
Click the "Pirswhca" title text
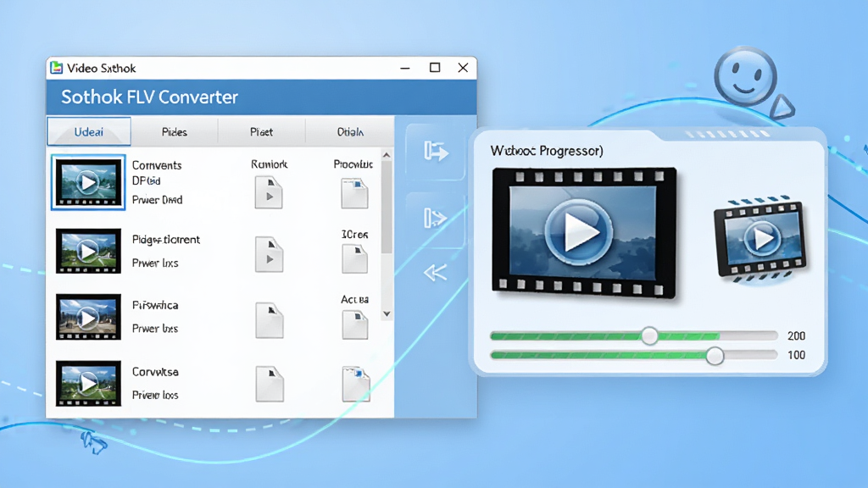[155, 305]
